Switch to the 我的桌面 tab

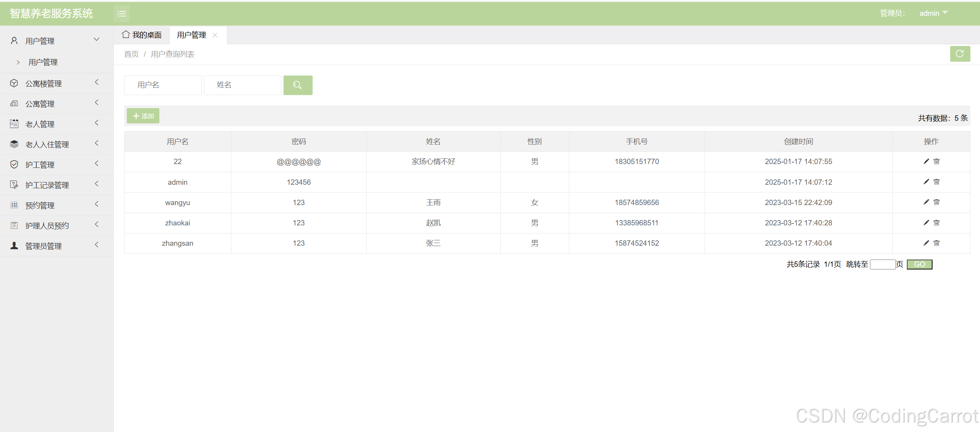coord(142,35)
